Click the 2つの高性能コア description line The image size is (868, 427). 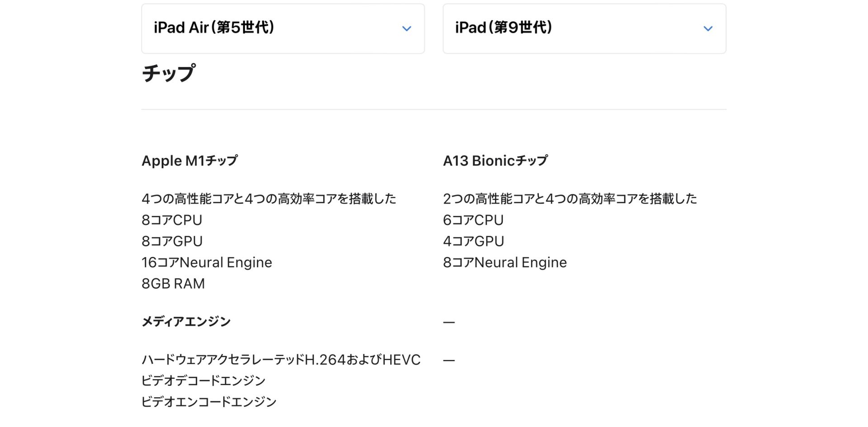tap(570, 199)
